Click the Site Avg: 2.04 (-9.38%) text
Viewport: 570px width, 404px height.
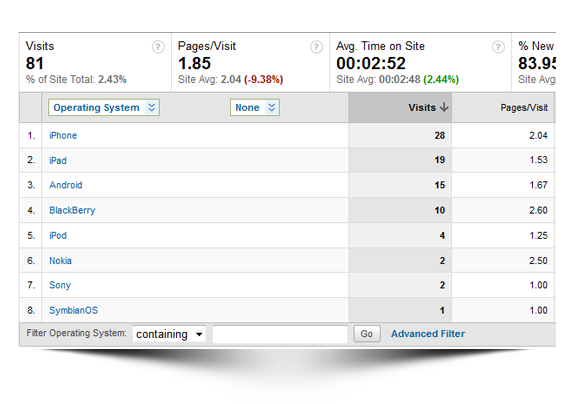point(230,79)
